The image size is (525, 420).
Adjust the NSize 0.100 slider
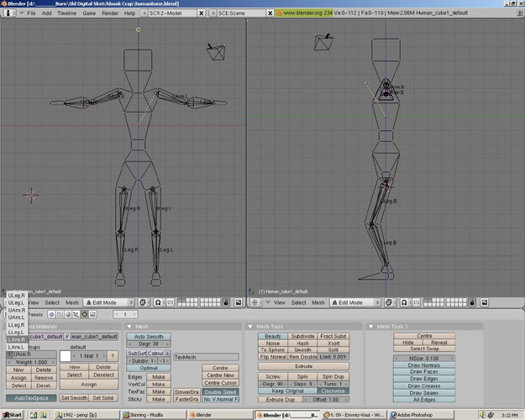(424, 359)
